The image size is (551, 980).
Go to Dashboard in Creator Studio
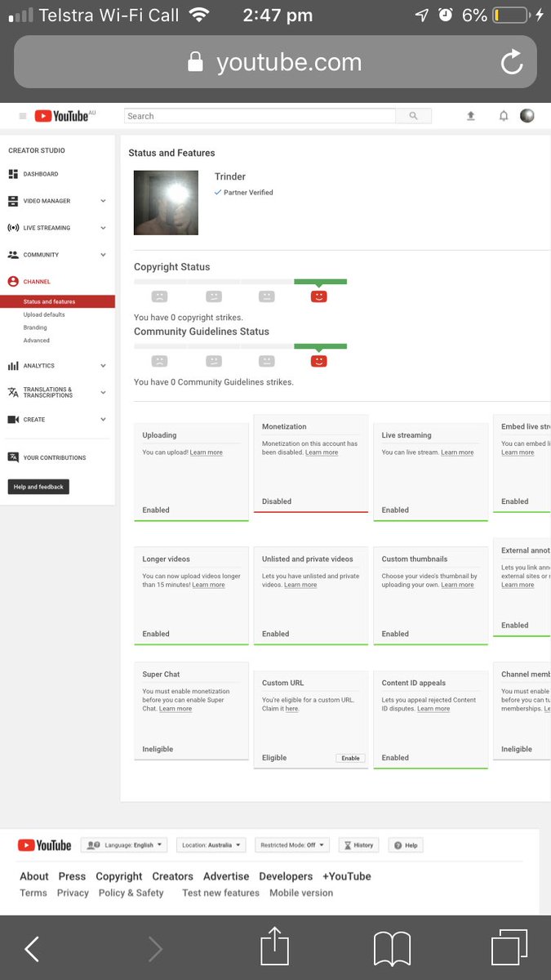pos(41,174)
